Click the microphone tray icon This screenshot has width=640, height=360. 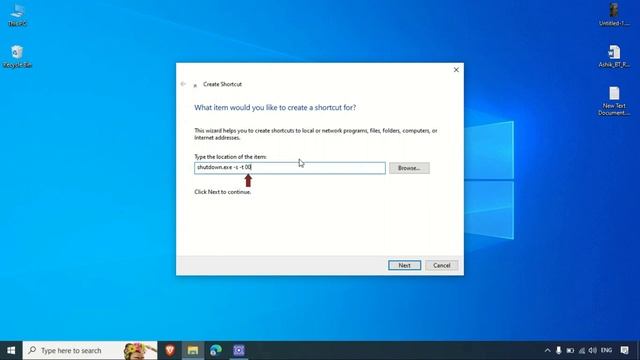coord(558,350)
